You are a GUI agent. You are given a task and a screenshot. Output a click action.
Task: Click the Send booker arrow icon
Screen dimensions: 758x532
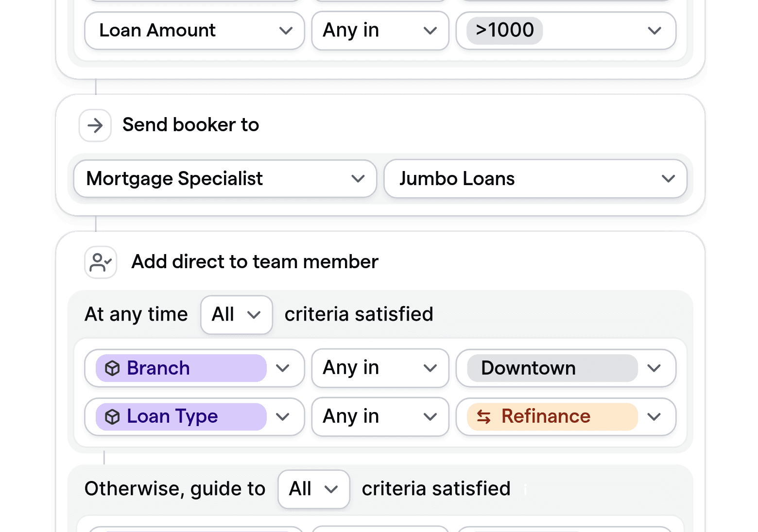tap(95, 125)
